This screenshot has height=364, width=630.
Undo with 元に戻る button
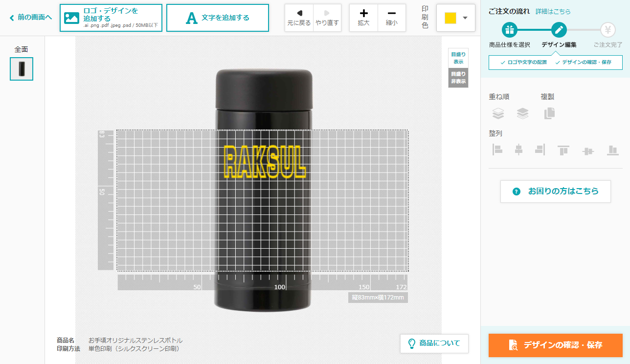[x=299, y=18]
